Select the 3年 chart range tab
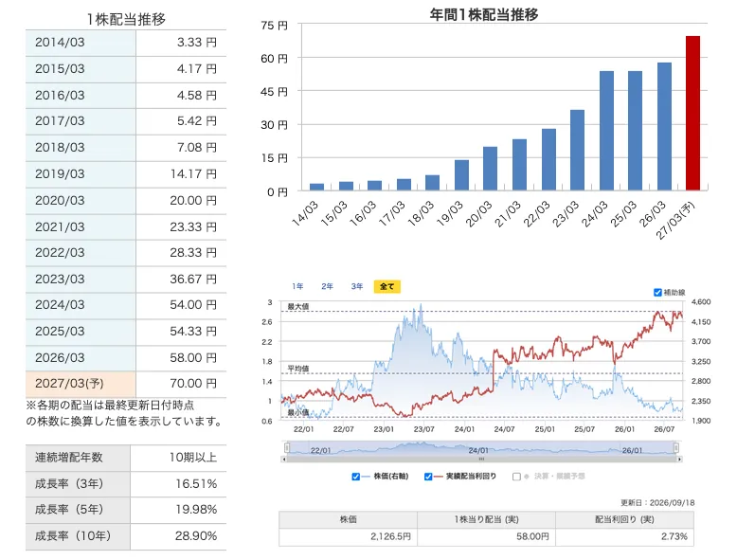Viewport: 737px width, 560px height. point(357,286)
